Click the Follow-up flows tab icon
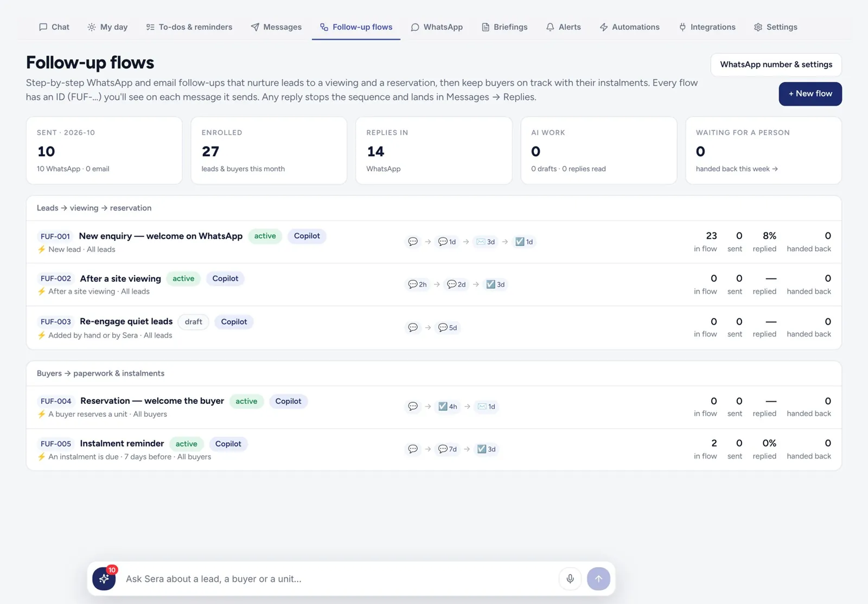Screen dimensions: 868x604 (x=324, y=27)
